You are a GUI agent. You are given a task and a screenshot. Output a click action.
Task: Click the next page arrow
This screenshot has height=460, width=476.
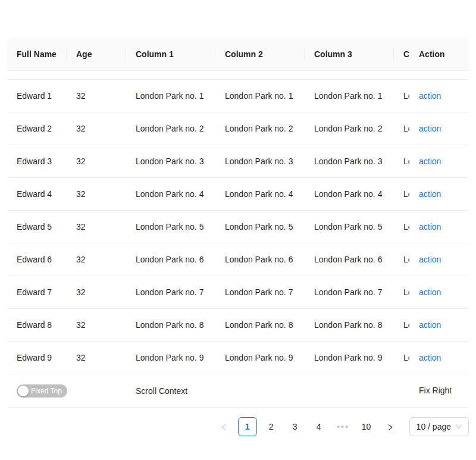tap(390, 427)
